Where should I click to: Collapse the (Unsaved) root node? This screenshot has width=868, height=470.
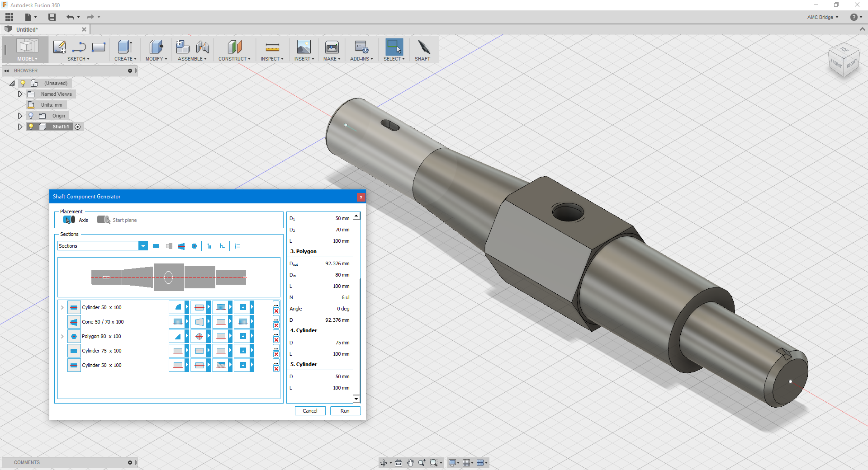point(12,83)
